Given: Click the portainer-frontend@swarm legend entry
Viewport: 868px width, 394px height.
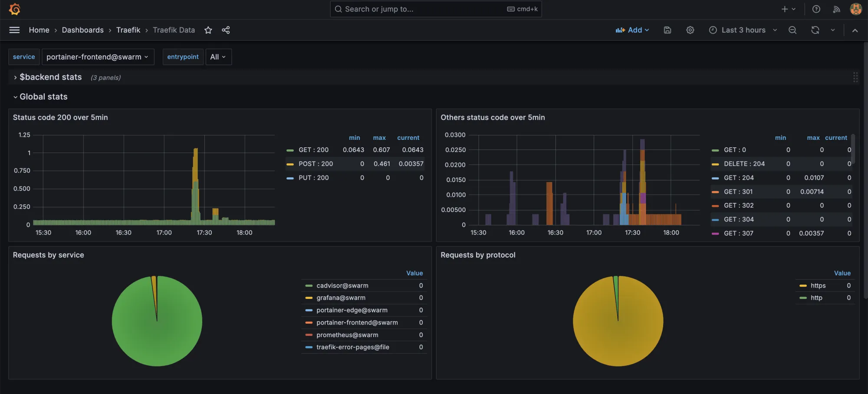Looking at the screenshot, I should coord(357,322).
